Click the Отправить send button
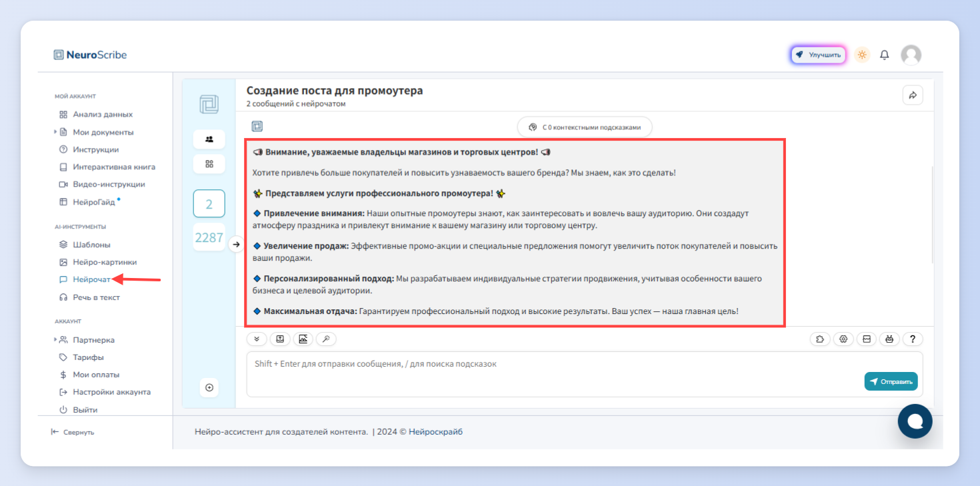 click(x=891, y=381)
